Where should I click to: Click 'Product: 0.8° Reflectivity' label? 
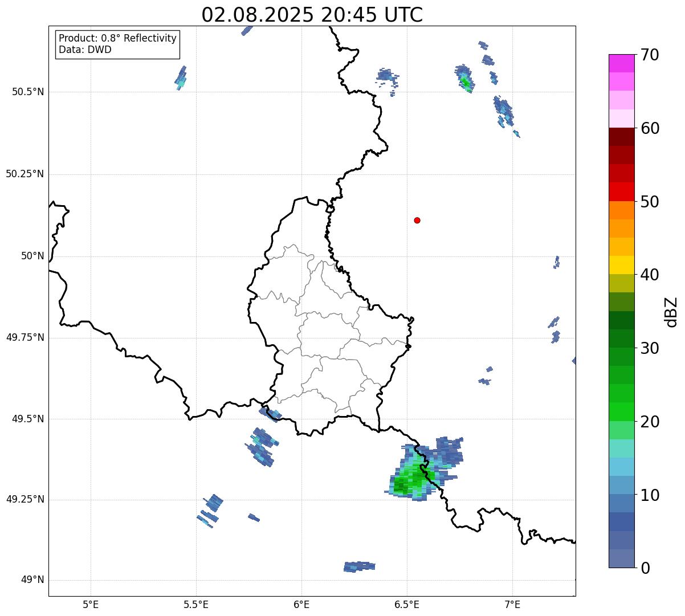click(x=118, y=38)
